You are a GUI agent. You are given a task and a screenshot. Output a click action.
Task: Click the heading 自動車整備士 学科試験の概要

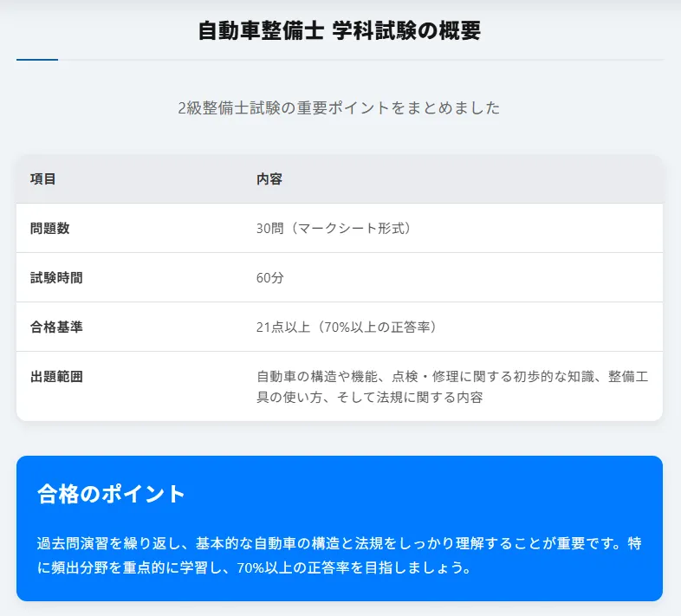(339, 31)
